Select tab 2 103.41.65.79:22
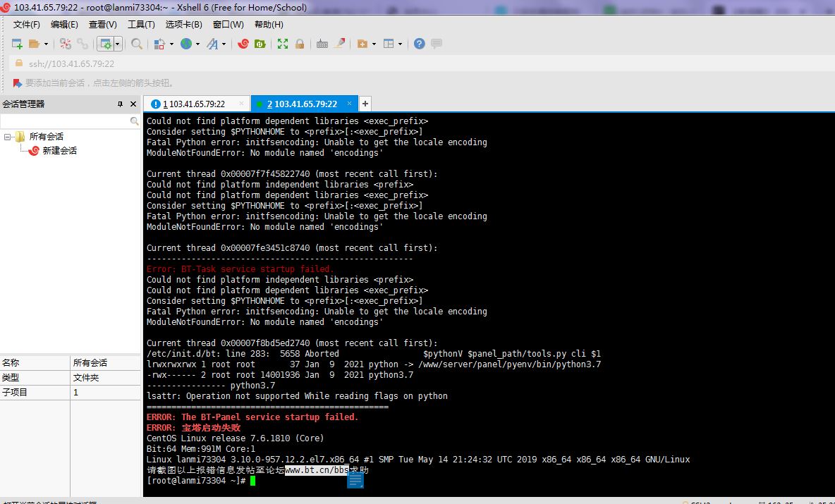The height and width of the screenshot is (504, 835). (303, 104)
